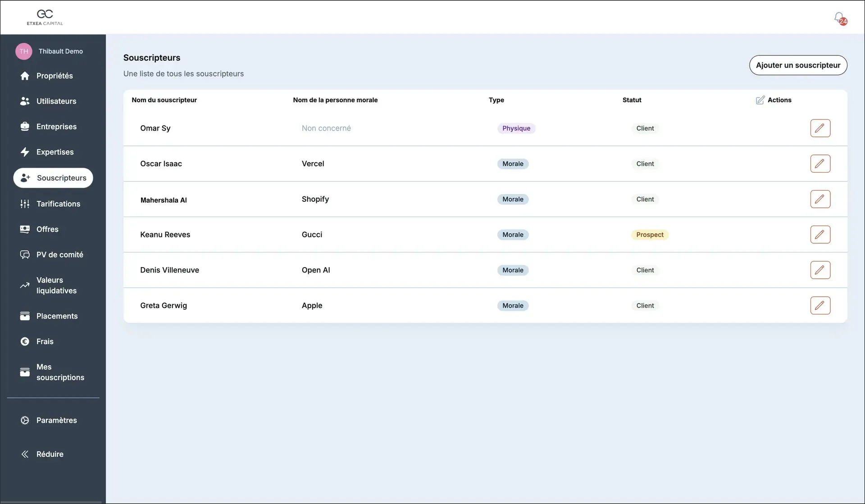Open the Propriétés menu item
The image size is (865, 504).
55,76
